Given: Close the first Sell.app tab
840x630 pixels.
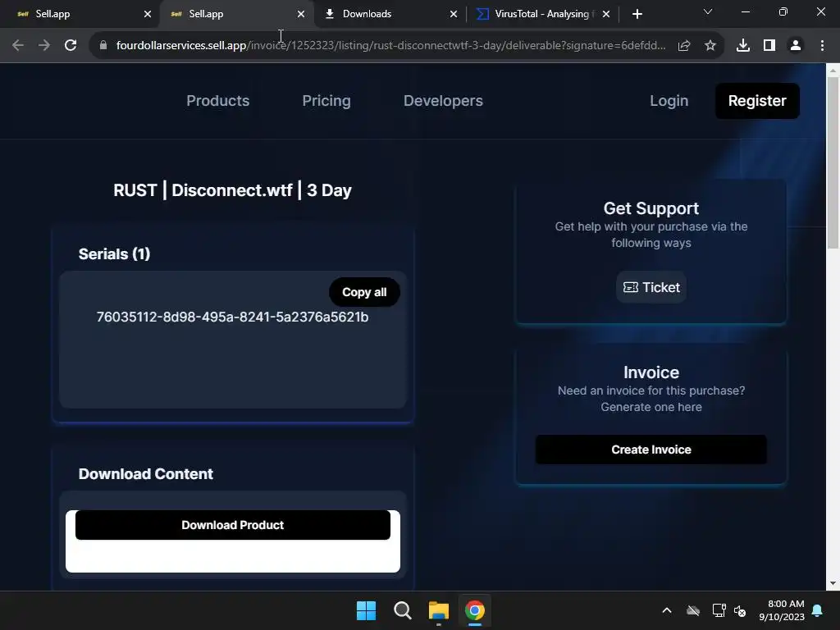Looking at the screenshot, I should [x=148, y=15].
